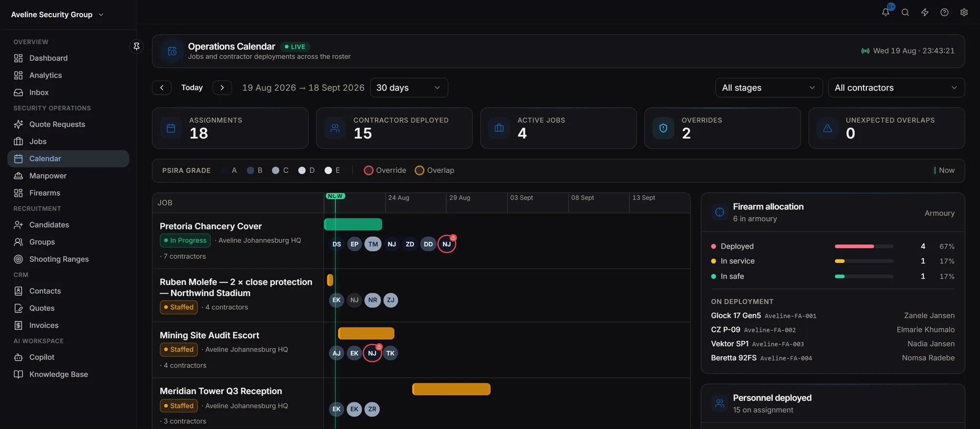Expand the Aveline Security Group switcher

click(x=57, y=15)
